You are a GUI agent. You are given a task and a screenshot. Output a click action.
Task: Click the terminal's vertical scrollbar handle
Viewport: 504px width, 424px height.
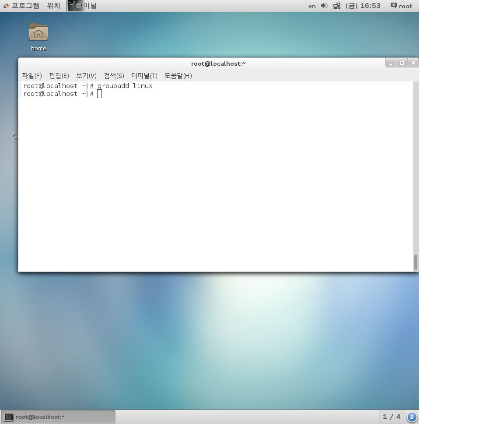(x=416, y=262)
